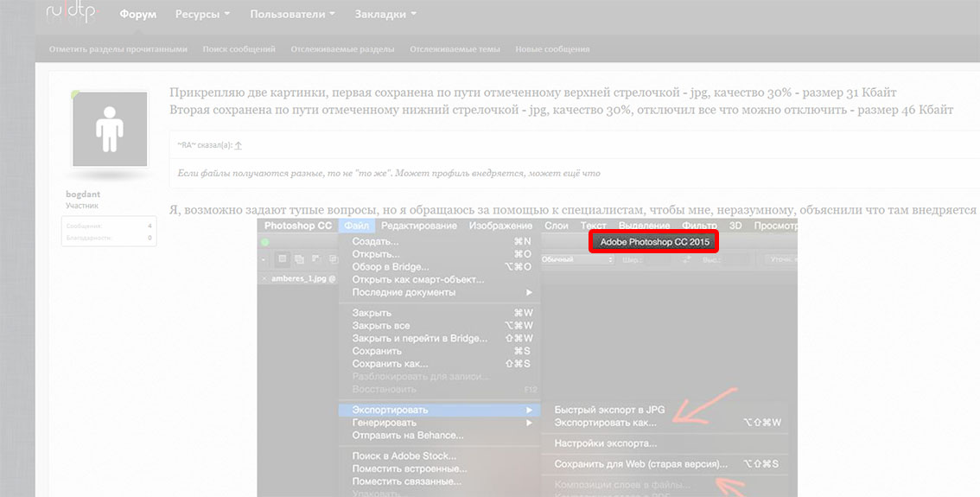Viewport: 980px width, 497px height.
Task: Click the Adobe Photoshop CC 2015 title
Action: [654, 242]
